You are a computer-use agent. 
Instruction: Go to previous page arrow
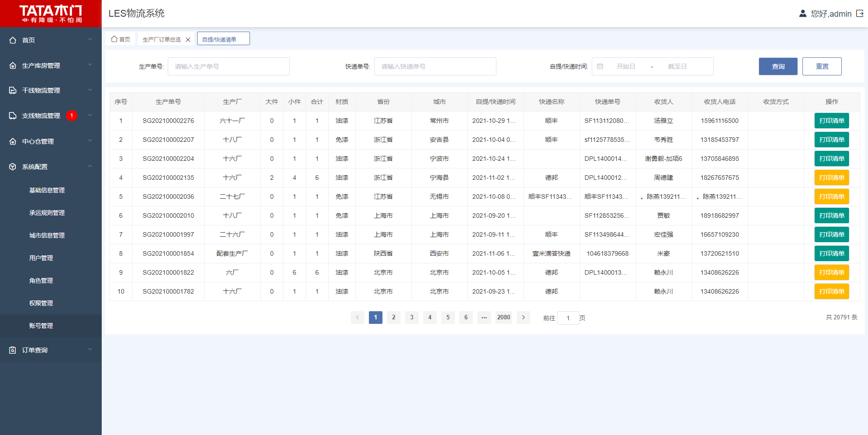pos(357,318)
